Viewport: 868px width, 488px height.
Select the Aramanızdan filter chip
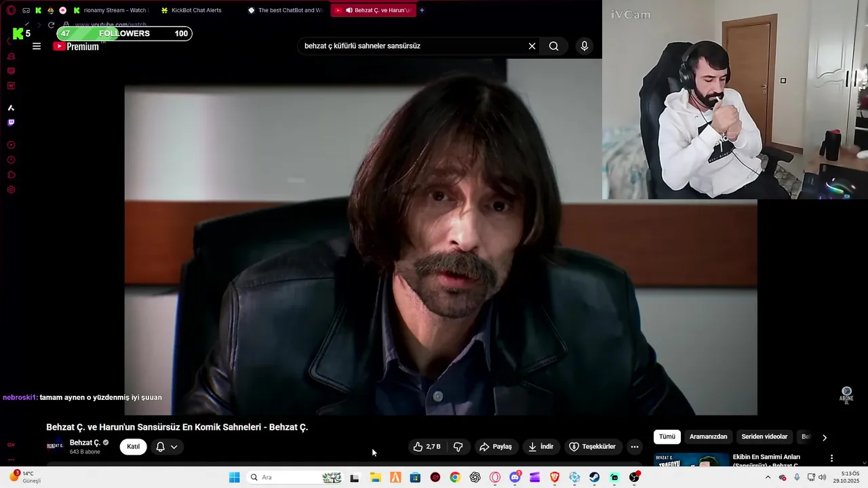pyautogui.click(x=709, y=437)
